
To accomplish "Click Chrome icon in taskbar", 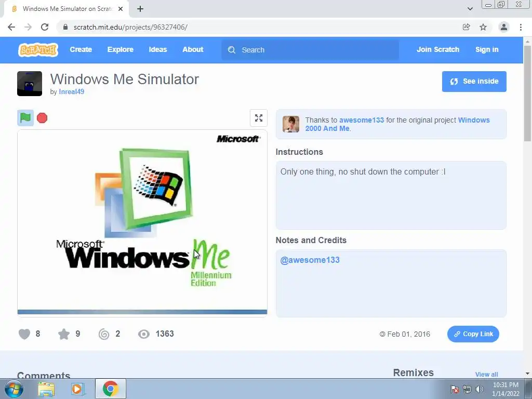I will 111,389.
